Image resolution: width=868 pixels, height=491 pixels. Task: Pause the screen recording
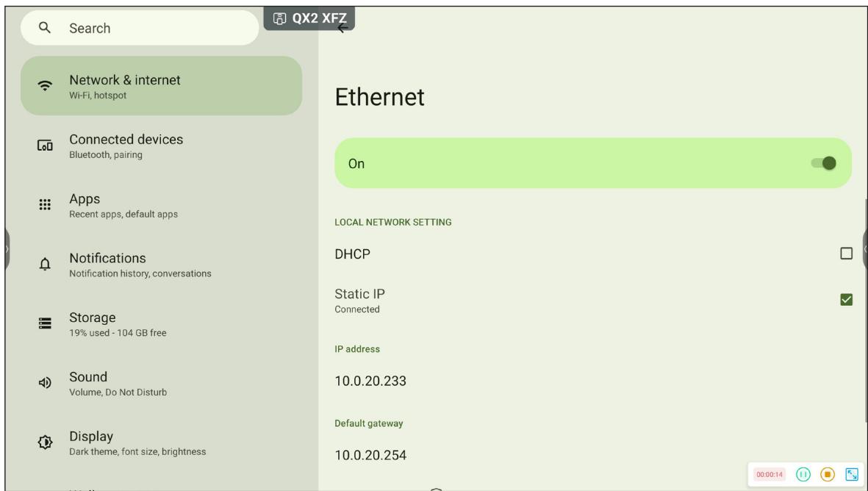click(x=803, y=474)
